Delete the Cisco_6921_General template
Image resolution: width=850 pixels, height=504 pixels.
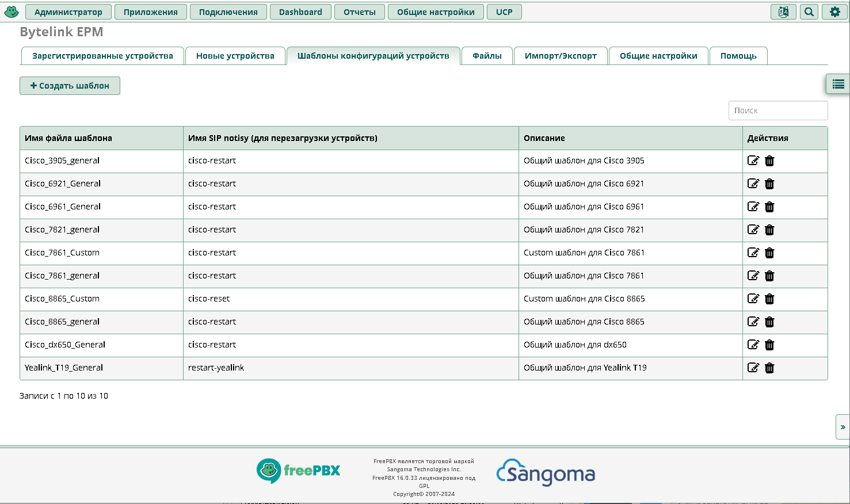(x=769, y=184)
